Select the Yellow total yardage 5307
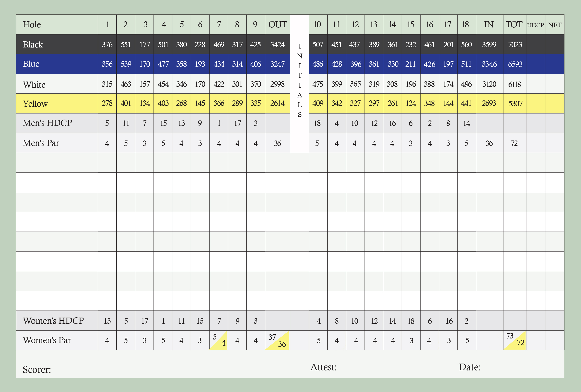 click(515, 104)
